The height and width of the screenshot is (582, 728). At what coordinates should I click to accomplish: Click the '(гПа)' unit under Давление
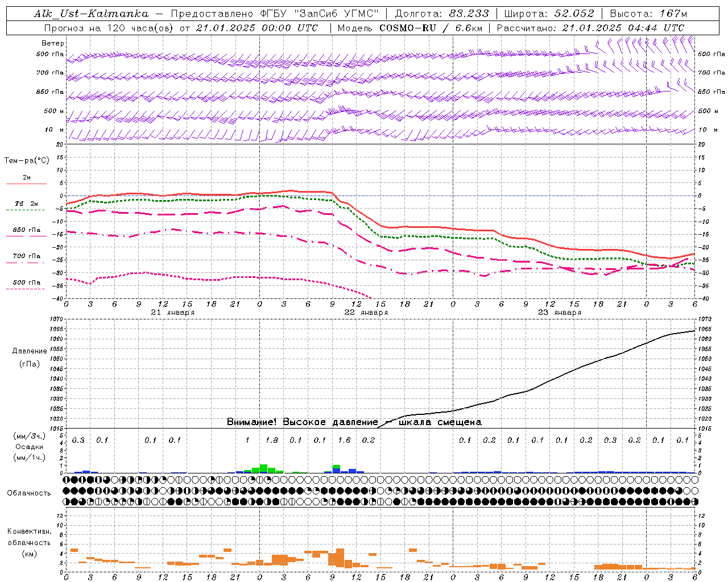point(30,364)
